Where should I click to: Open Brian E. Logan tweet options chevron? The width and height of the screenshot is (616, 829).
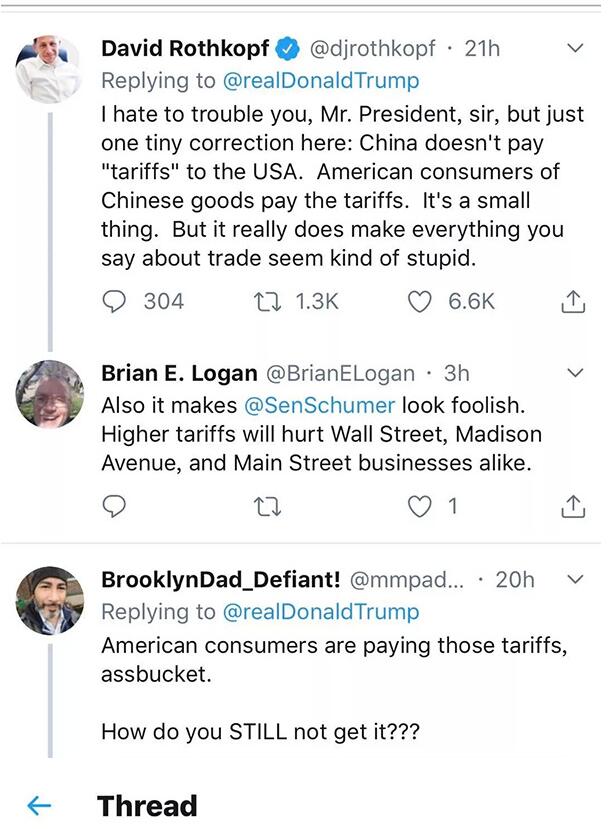point(575,373)
